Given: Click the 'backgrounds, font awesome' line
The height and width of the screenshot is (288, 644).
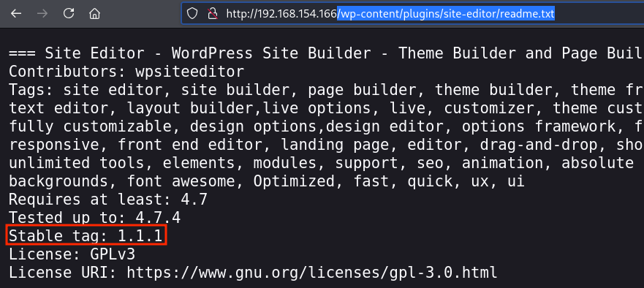Looking at the screenshot, I should (x=267, y=181).
